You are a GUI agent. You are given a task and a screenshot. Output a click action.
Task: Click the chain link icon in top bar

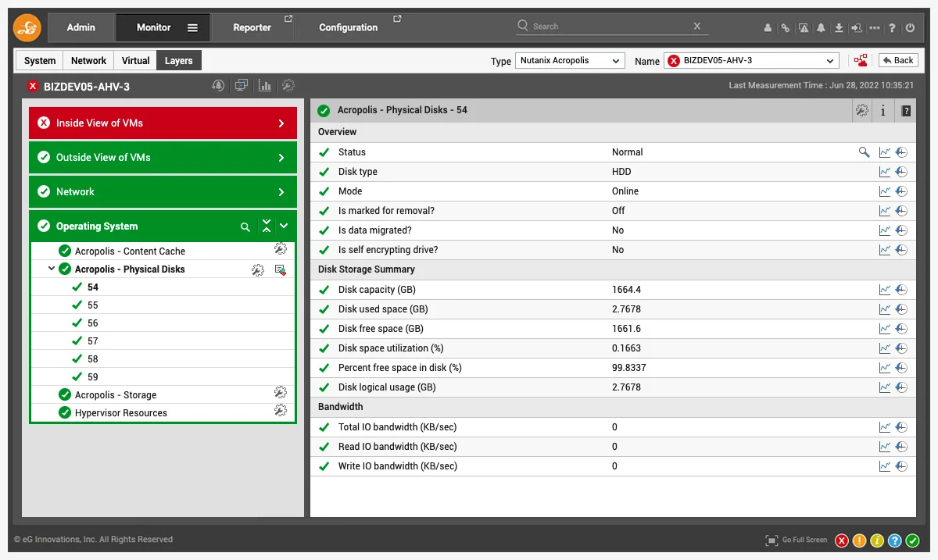786,27
